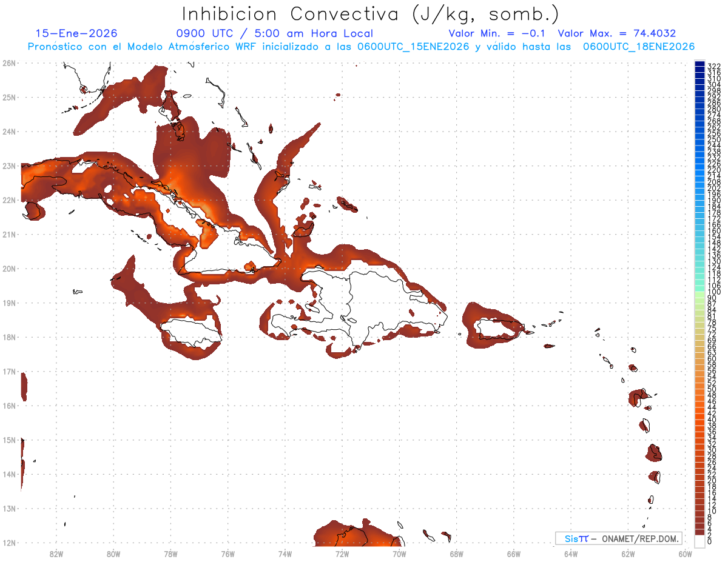Click the time '0900 UTC / 5:00 am Hora Local'

pyautogui.click(x=274, y=33)
